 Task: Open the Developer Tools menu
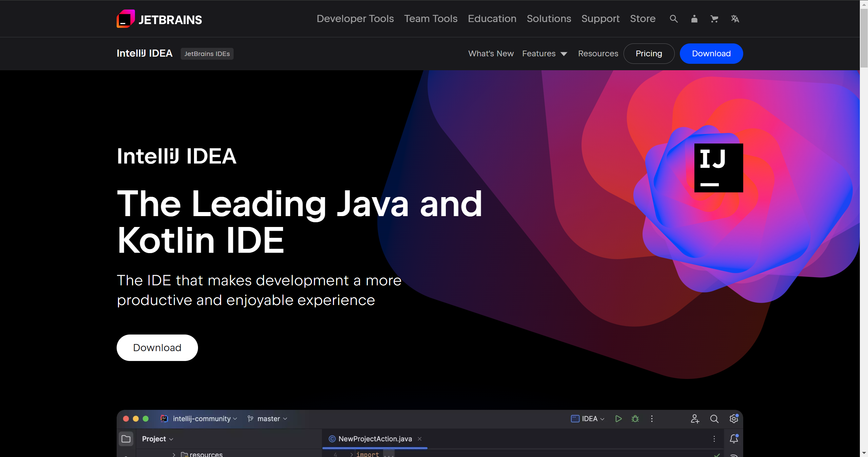point(355,19)
